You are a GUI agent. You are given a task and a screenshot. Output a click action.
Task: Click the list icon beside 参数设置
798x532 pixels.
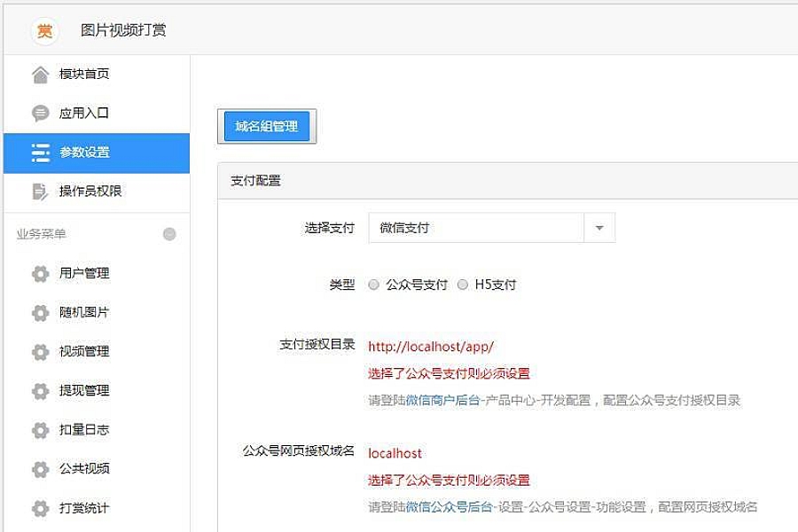(40, 153)
